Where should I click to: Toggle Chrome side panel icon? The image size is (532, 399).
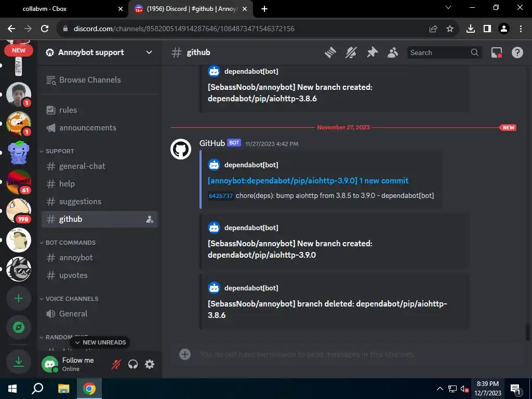click(x=487, y=29)
